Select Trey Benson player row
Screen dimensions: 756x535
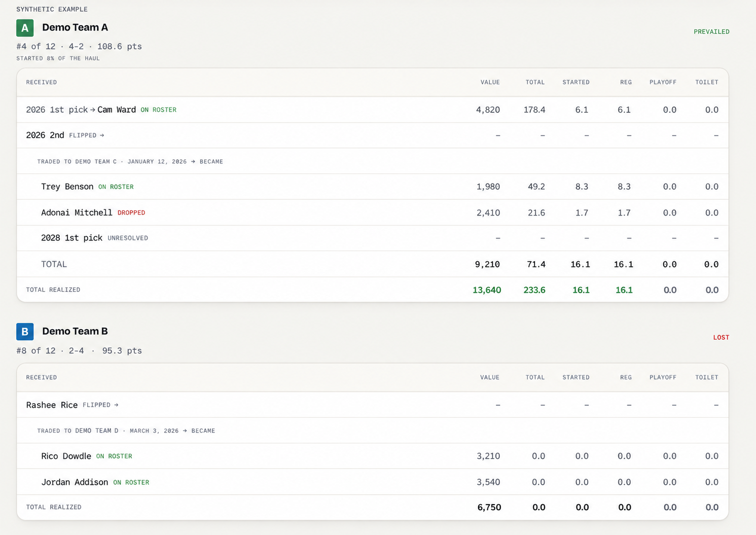373,187
